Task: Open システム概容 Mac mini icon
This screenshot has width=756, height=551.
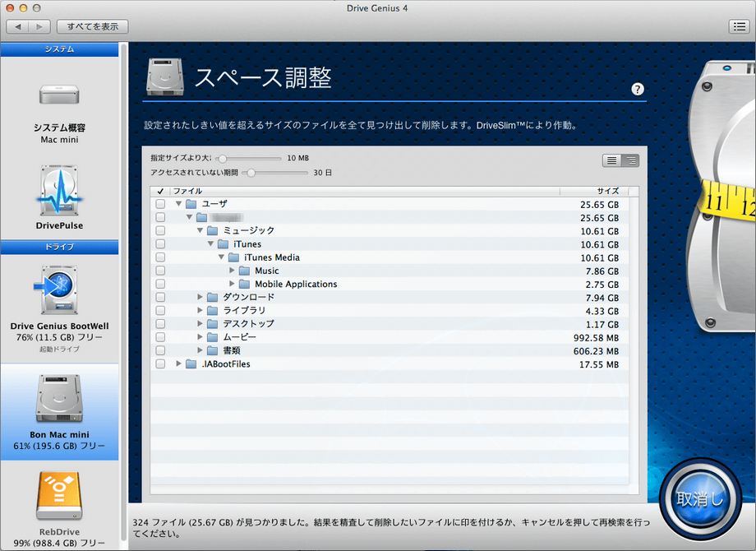Action: tap(59, 95)
